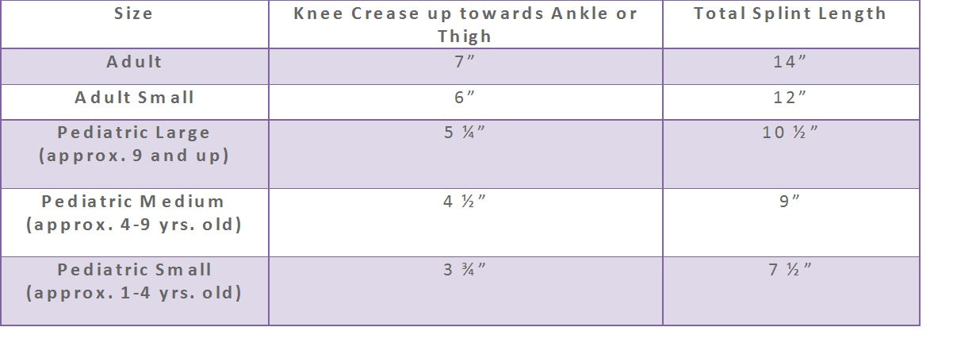Image resolution: width=980 pixels, height=354 pixels.
Task: Select the 5 ¼” knee crease value
Action: pyautogui.click(x=465, y=133)
